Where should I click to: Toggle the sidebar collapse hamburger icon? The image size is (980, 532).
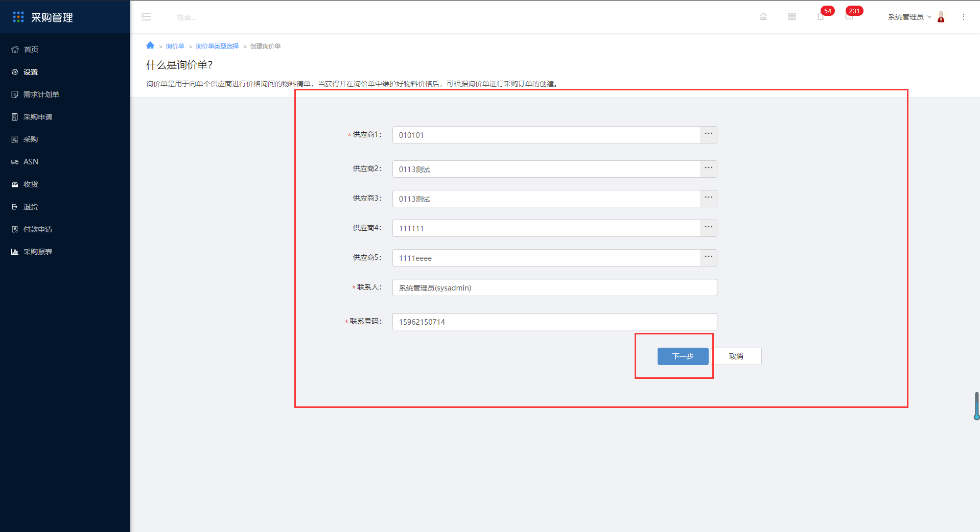(146, 17)
